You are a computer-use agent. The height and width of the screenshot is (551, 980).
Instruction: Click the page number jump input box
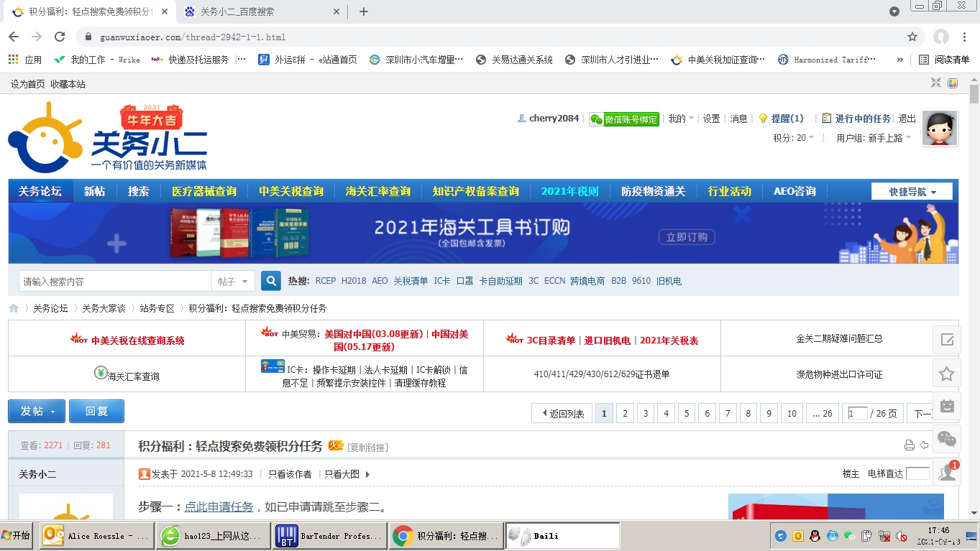858,413
